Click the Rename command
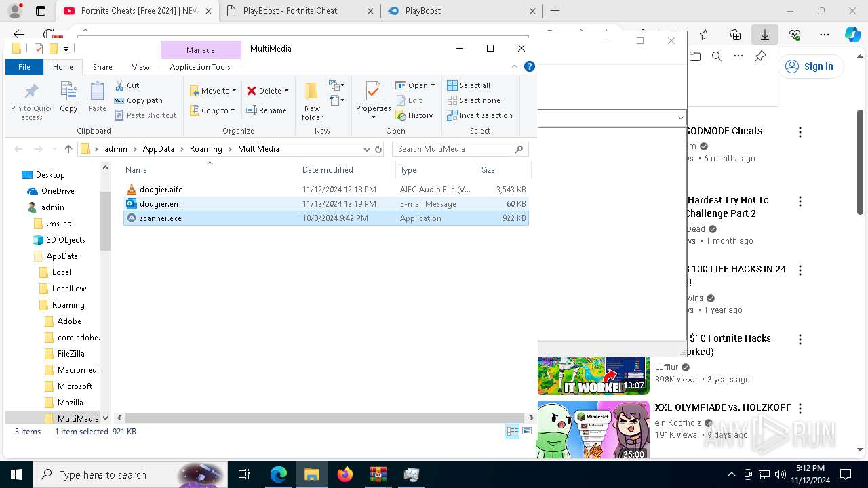Image resolution: width=868 pixels, height=488 pixels. (267, 110)
